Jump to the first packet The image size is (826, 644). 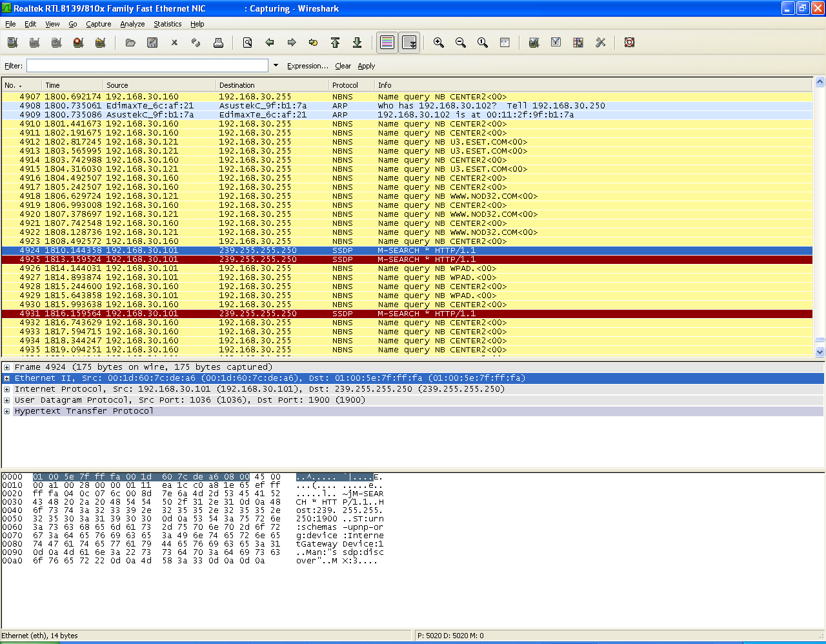pyautogui.click(x=335, y=43)
